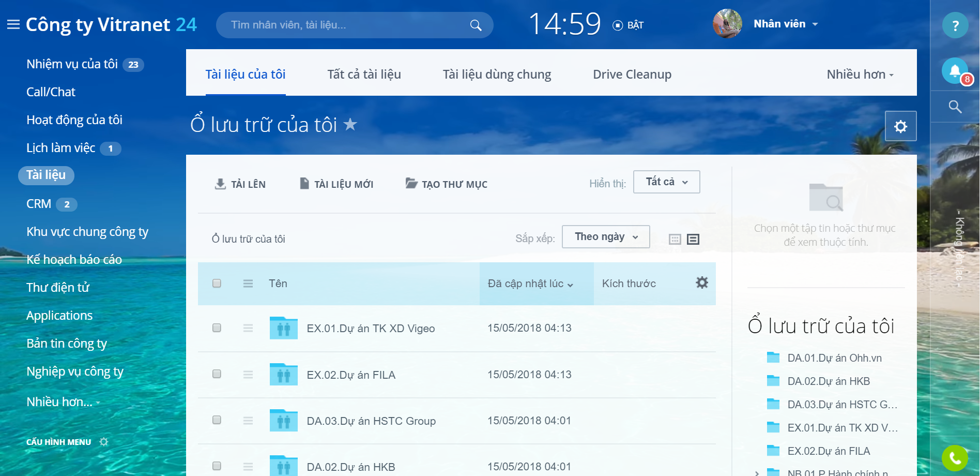Switch to Tài liệu của tôi tab

coord(246,75)
